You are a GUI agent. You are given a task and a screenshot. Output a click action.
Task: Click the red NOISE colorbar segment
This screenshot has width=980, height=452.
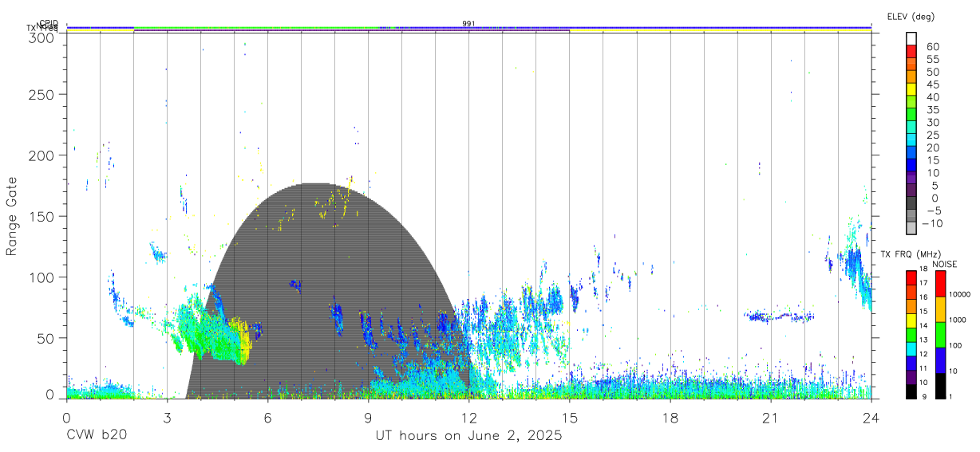click(941, 284)
